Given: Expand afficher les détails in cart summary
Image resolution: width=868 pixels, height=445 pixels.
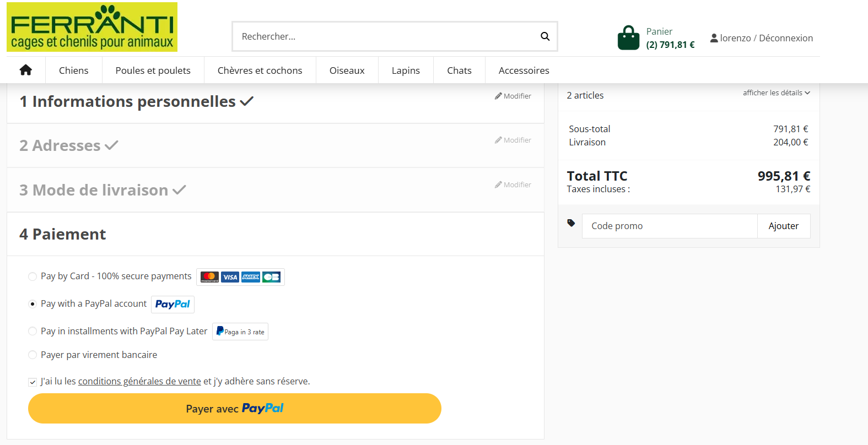Looking at the screenshot, I should [776, 93].
